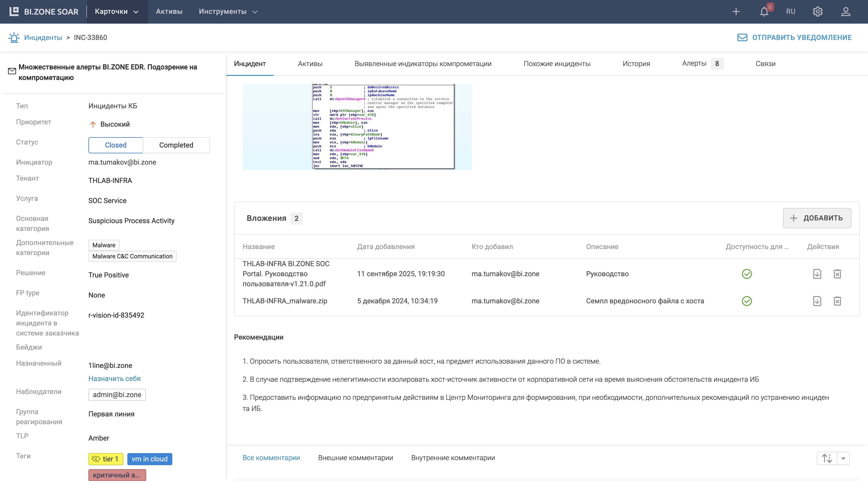Set status to Completed

coord(176,145)
